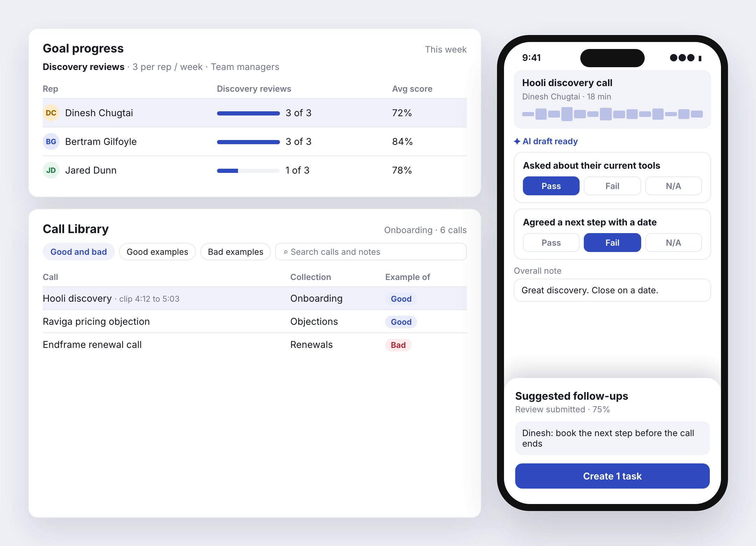Image resolution: width=756 pixels, height=546 pixels.
Task: Click the DC avatar for Dinesh Chugtai
Action: [51, 113]
